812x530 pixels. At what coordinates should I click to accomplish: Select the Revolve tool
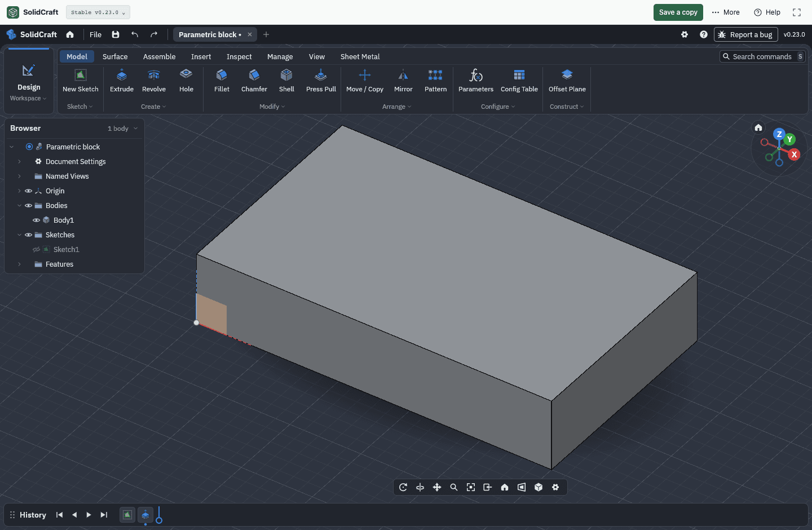(x=154, y=81)
